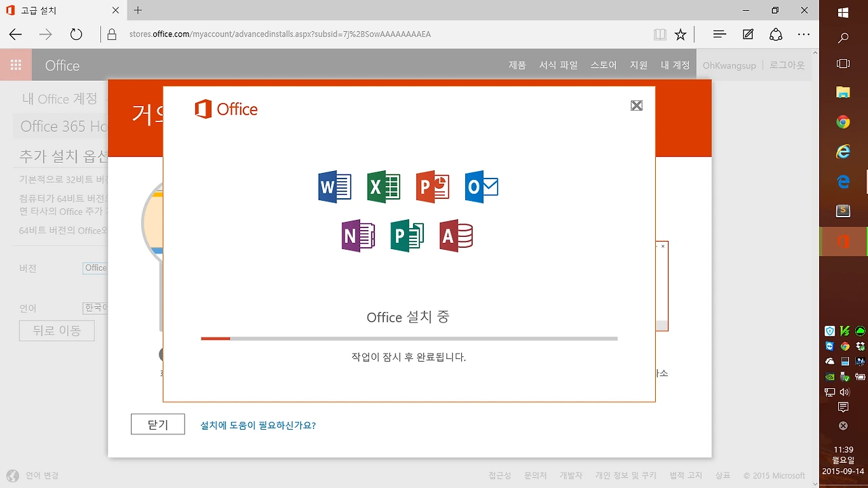Open the 내 계정 menu

coord(675,65)
